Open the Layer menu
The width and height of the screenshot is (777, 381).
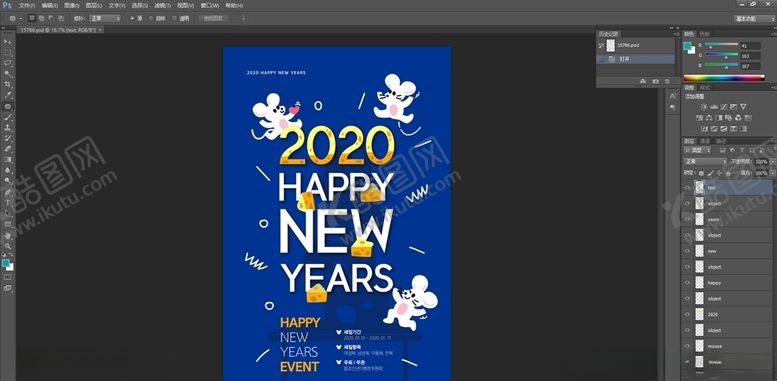coord(94,5)
